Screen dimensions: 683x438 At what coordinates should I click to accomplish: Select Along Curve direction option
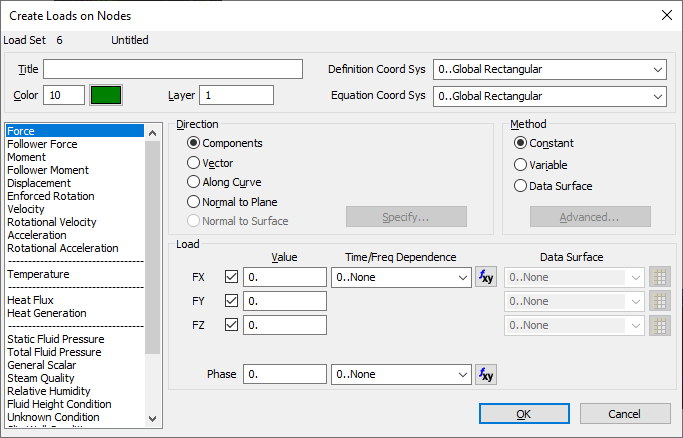click(x=194, y=182)
